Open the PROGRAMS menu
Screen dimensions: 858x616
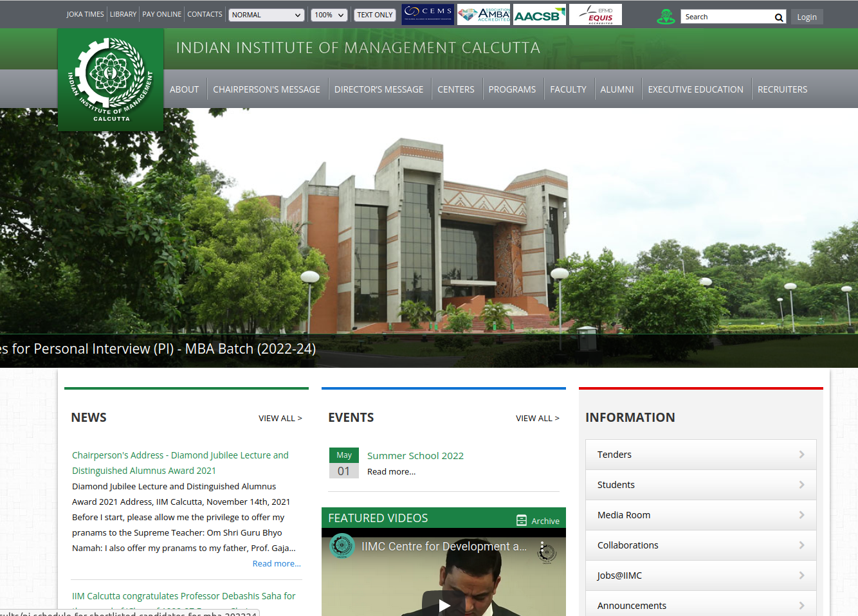pos(512,89)
